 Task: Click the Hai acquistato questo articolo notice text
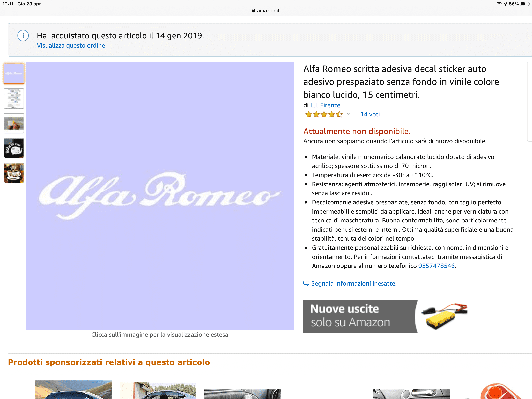pyautogui.click(x=120, y=36)
